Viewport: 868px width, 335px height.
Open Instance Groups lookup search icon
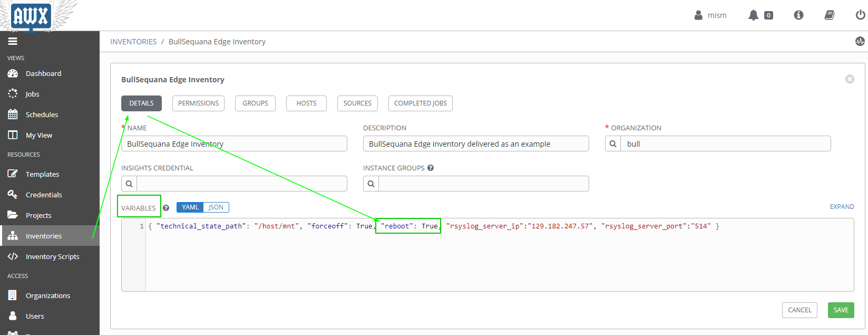tap(371, 184)
